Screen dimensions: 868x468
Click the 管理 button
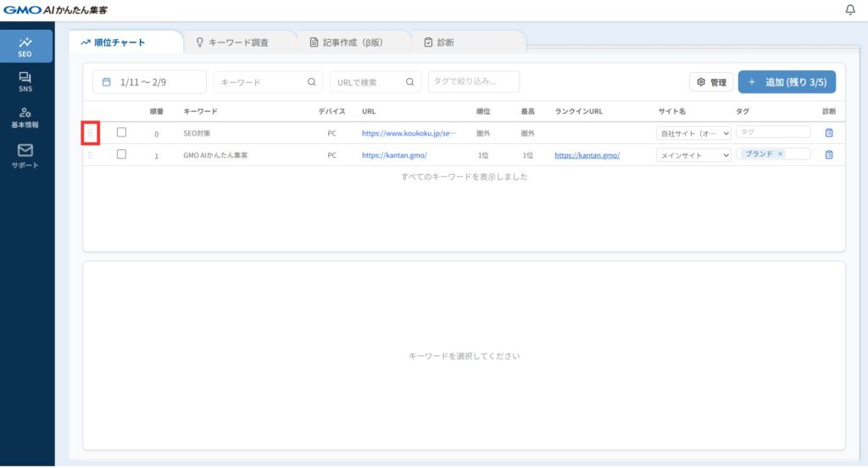pyautogui.click(x=711, y=82)
